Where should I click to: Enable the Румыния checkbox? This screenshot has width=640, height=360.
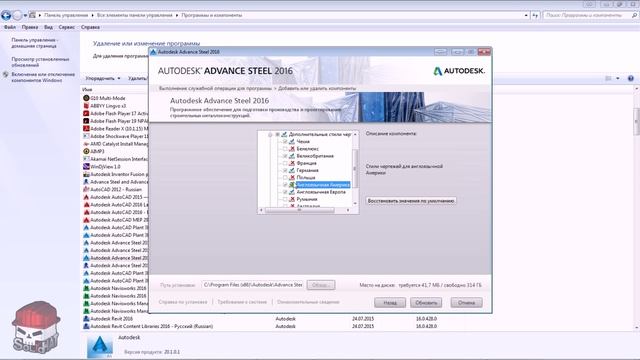285,199
